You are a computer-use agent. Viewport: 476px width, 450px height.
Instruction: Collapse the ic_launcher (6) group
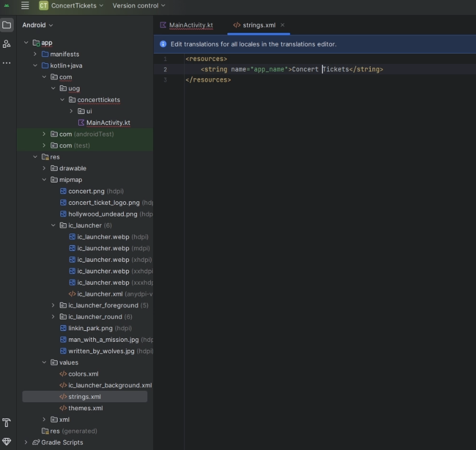(x=54, y=225)
